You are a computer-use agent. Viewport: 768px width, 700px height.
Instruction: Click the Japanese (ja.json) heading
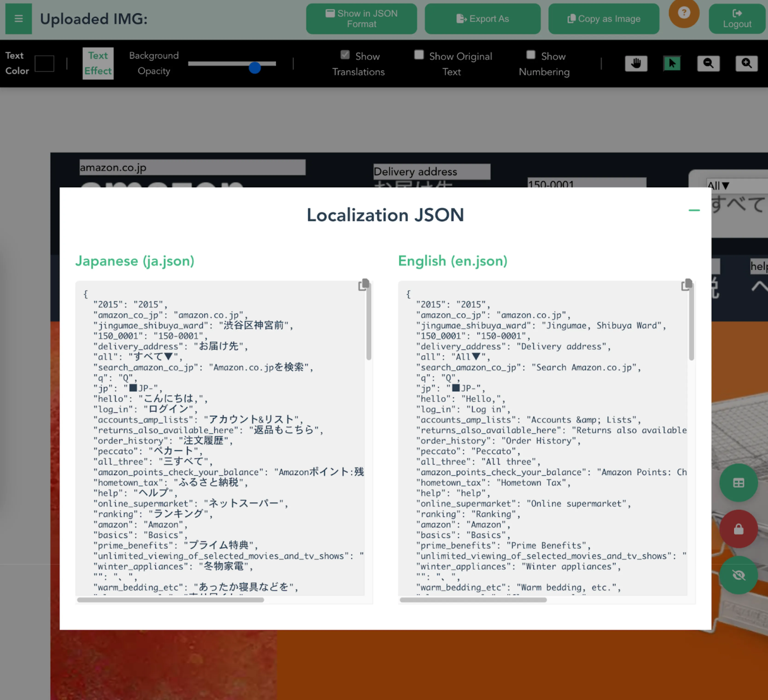[135, 261]
